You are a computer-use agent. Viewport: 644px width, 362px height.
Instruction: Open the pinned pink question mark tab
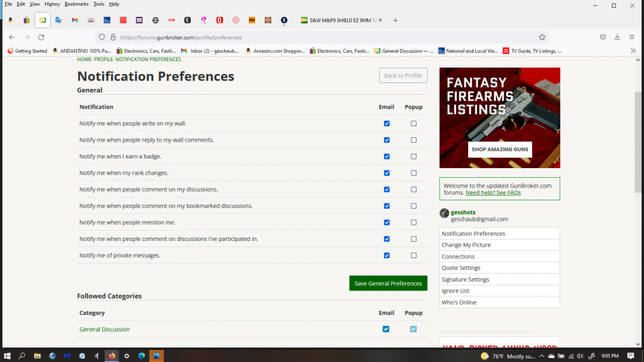(x=204, y=20)
